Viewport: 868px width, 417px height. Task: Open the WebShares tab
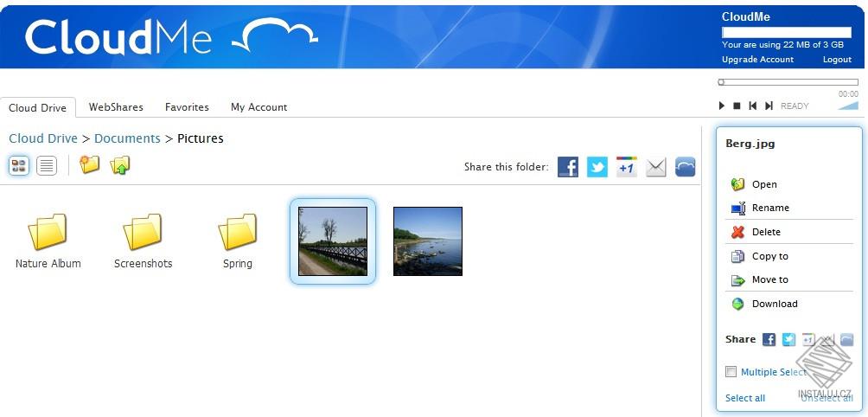(x=116, y=107)
